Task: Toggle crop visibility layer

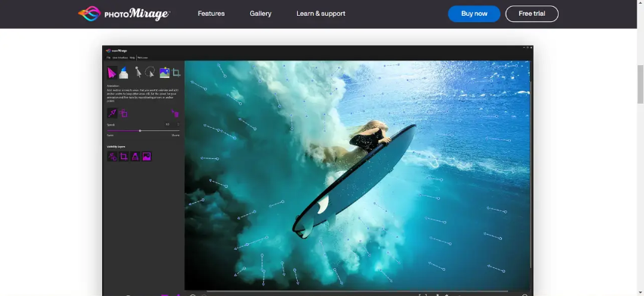Action: click(x=124, y=156)
